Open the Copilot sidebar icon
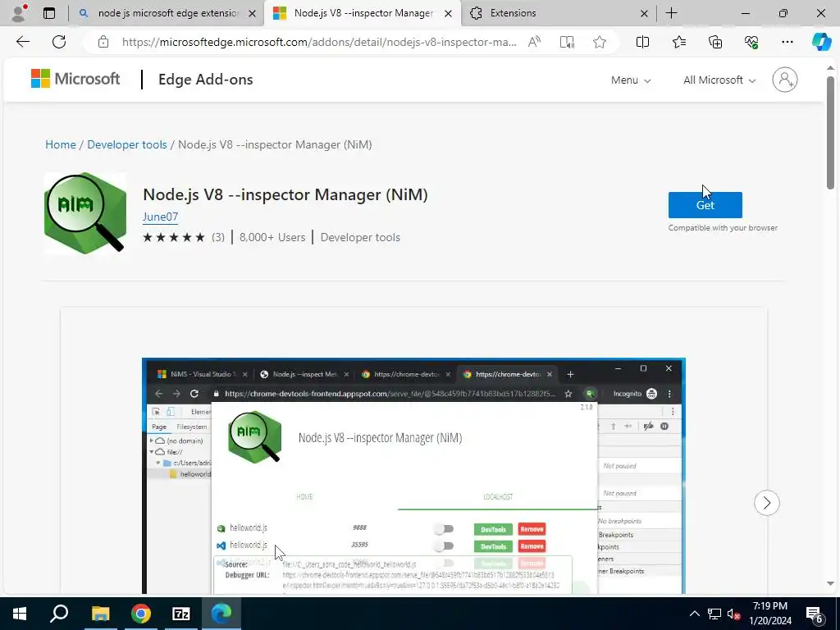 [821, 42]
